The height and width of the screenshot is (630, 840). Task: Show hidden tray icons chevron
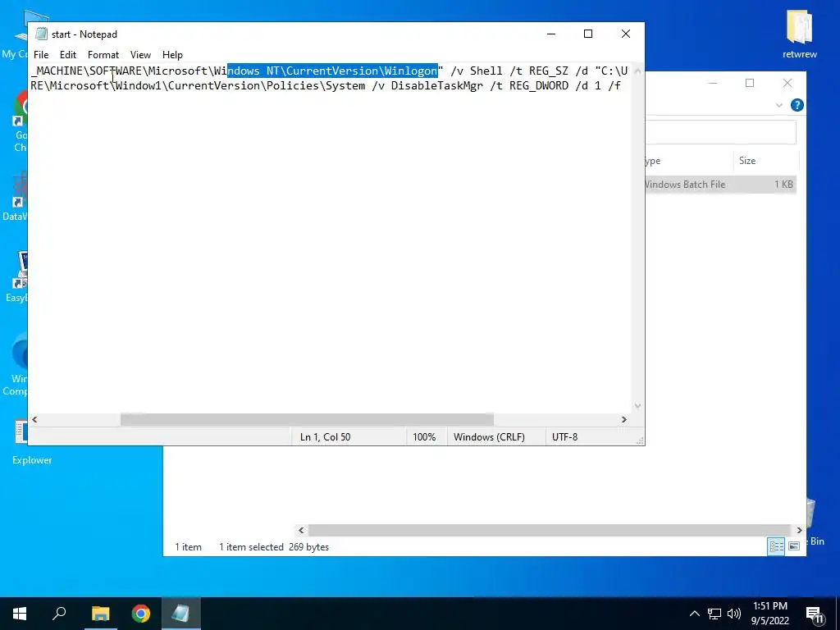tap(694, 614)
